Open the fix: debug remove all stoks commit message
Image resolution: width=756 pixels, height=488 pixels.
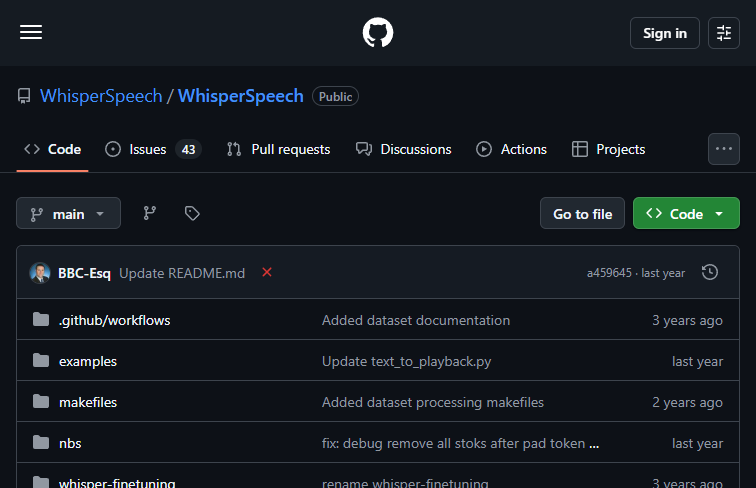coord(453,443)
